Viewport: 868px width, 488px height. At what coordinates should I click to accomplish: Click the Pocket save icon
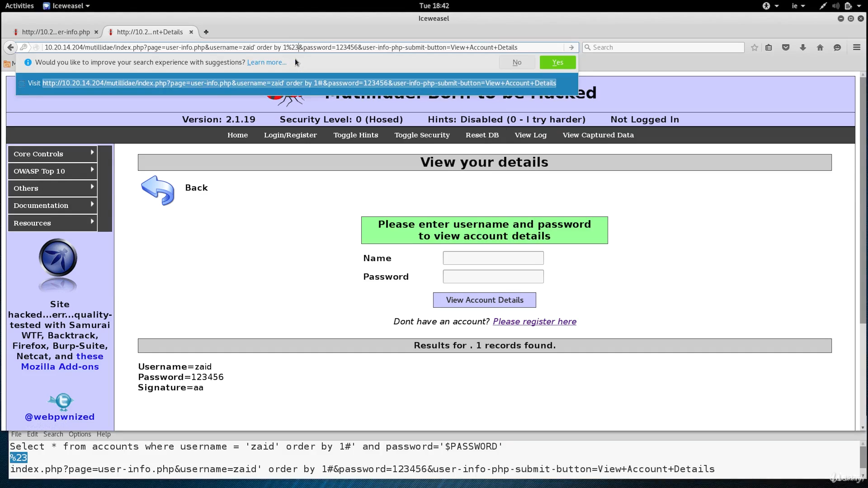(x=786, y=47)
